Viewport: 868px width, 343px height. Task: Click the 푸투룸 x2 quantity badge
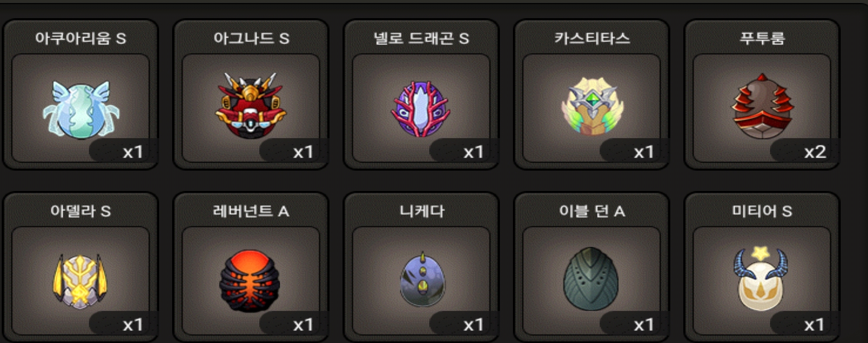(x=805, y=151)
